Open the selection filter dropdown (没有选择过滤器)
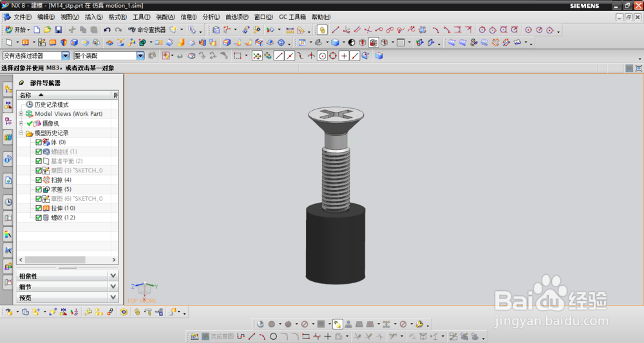Screen dimensions: 644x343 tap(65, 56)
